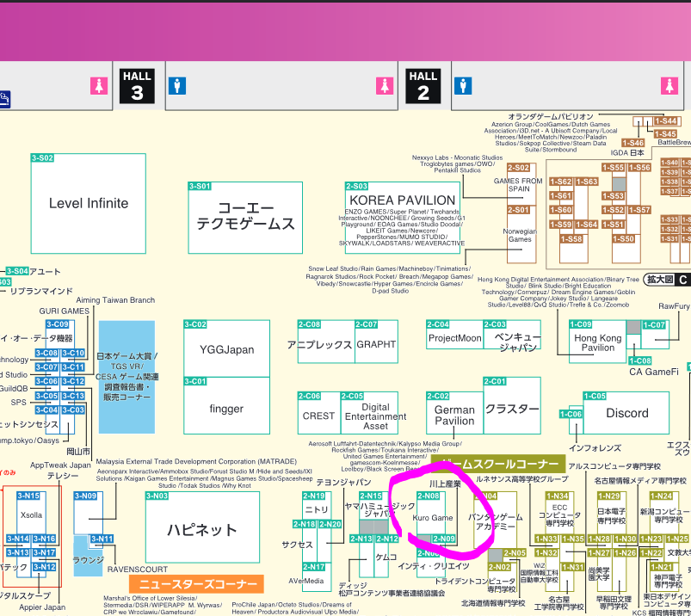This screenshot has width=691, height=616.
Task: Click the CA GameFi label
Action: [x=653, y=372]
